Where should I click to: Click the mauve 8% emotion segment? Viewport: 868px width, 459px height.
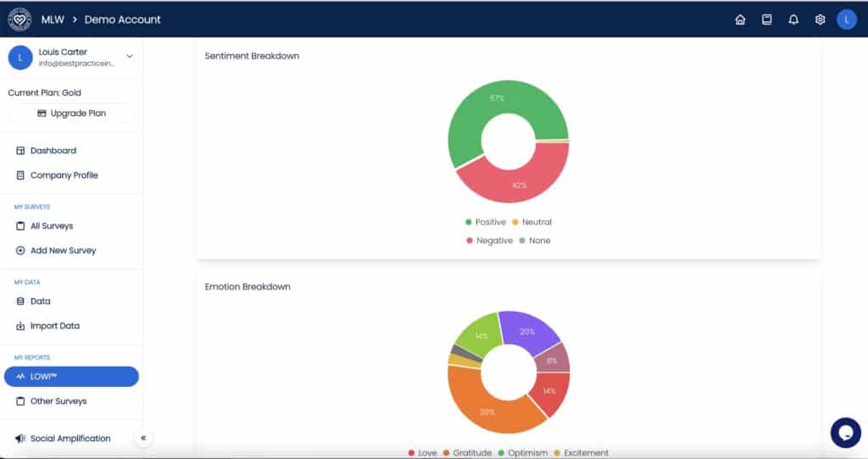554,359
